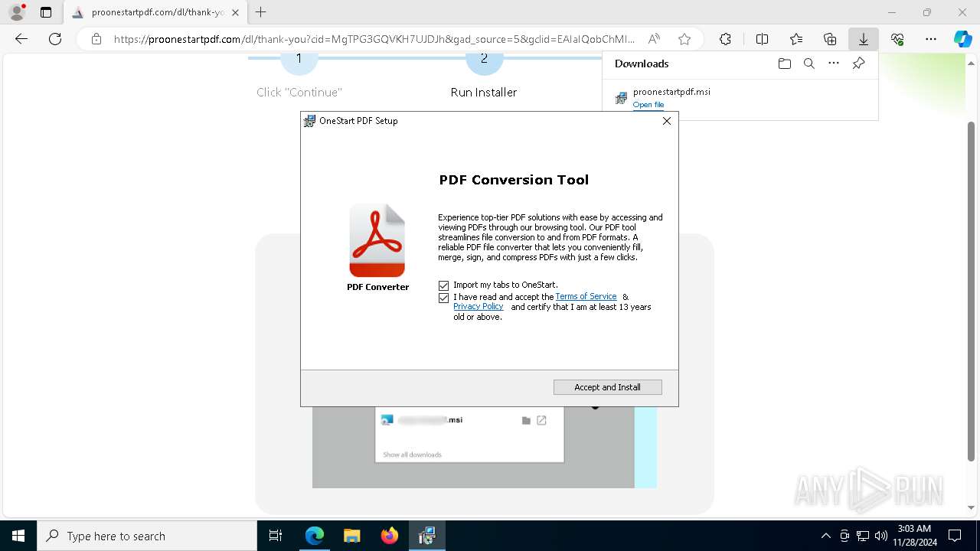
Task: Click the Downloads toolbar icon
Action: [864, 39]
